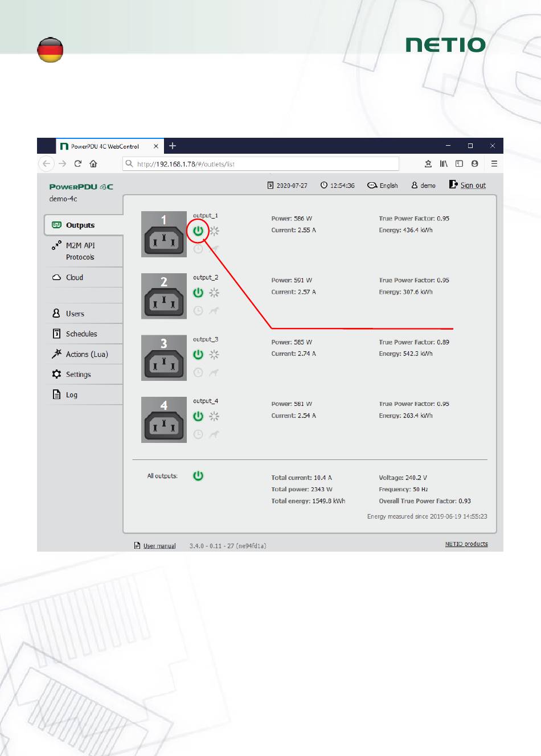Open the schedule clock icon for output_3
Screen dimensions: 541x756
pos(198,373)
